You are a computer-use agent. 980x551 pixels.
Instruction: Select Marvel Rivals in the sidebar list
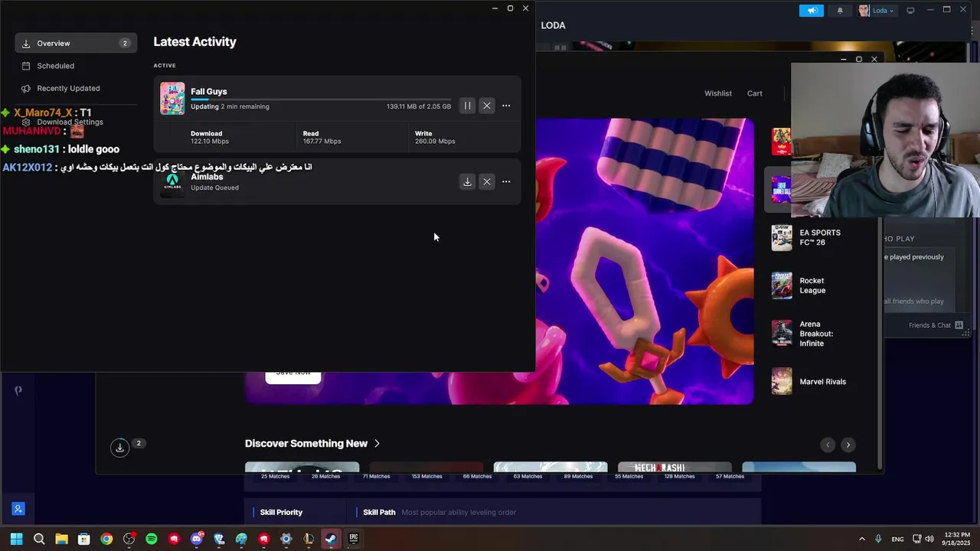(822, 381)
